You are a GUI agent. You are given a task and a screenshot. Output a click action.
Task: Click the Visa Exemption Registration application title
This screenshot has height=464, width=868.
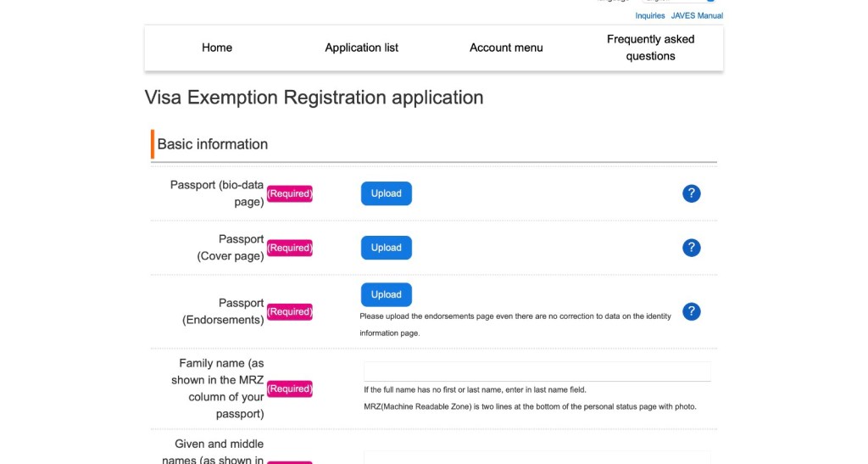(x=314, y=98)
